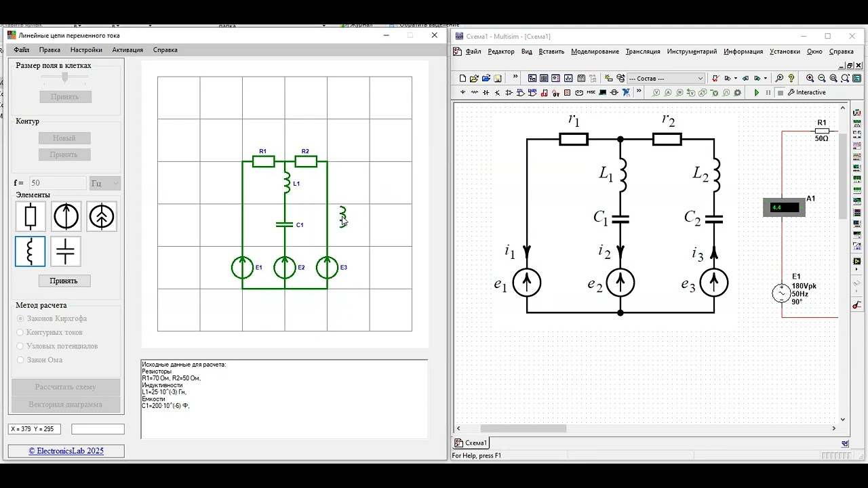Open the Активация menu
This screenshot has height=488, width=868.
pos(127,49)
